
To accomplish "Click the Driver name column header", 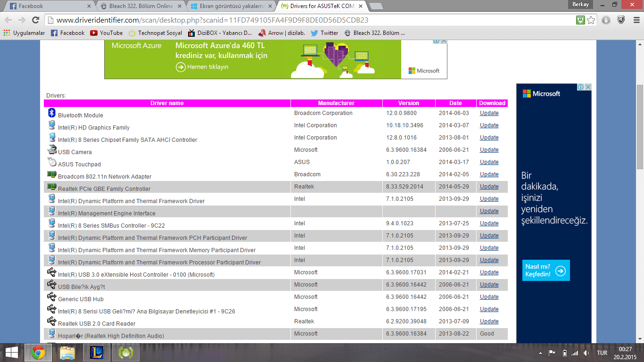I will [167, 103].
